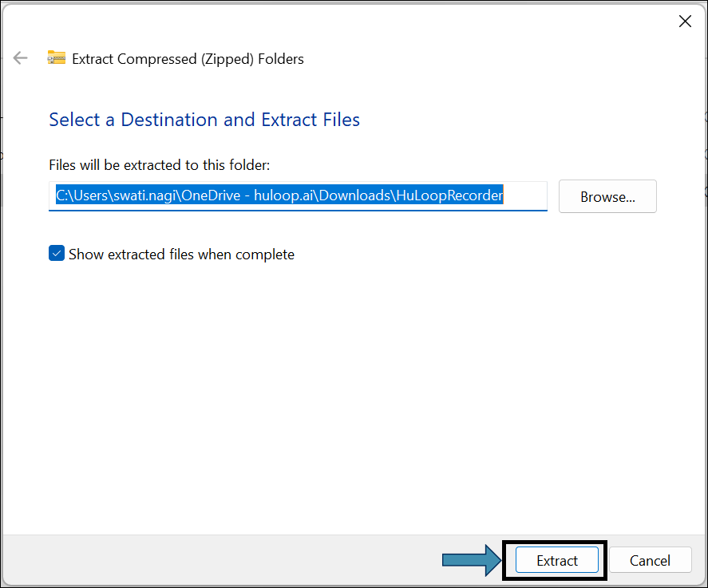Focus the destination folder path field
708x588 pixels.
(298, 196)
